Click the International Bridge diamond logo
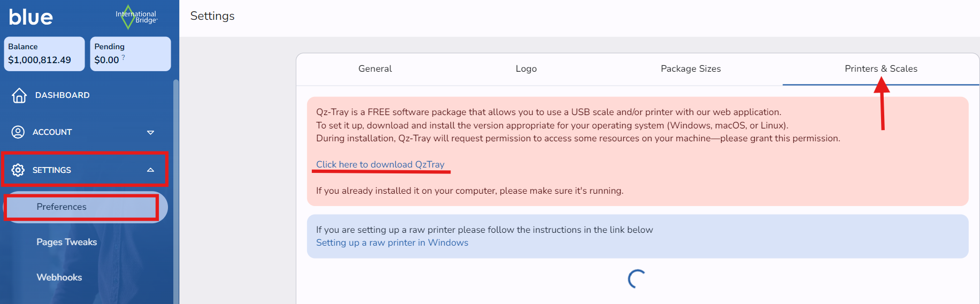This screenshot has height=304, width=980. [128, 17]
